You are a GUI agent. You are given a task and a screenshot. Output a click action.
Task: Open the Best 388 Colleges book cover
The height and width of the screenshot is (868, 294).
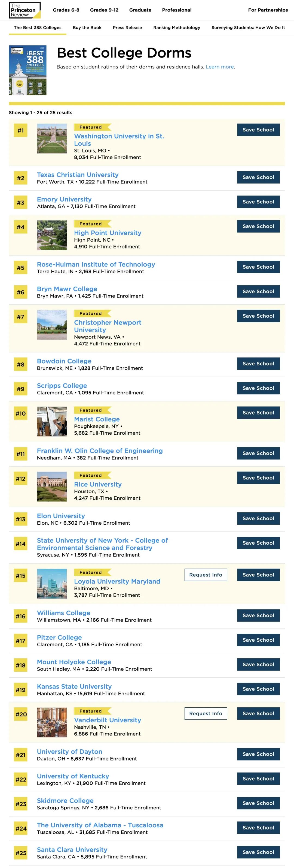(27, 70)
